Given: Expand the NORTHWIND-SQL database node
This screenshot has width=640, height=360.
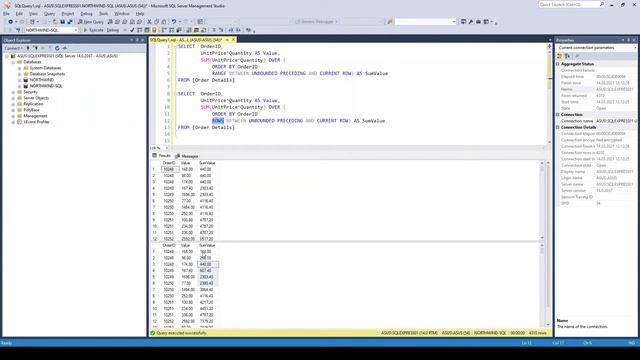Looking at the screenshot, I should coord(19,86).
